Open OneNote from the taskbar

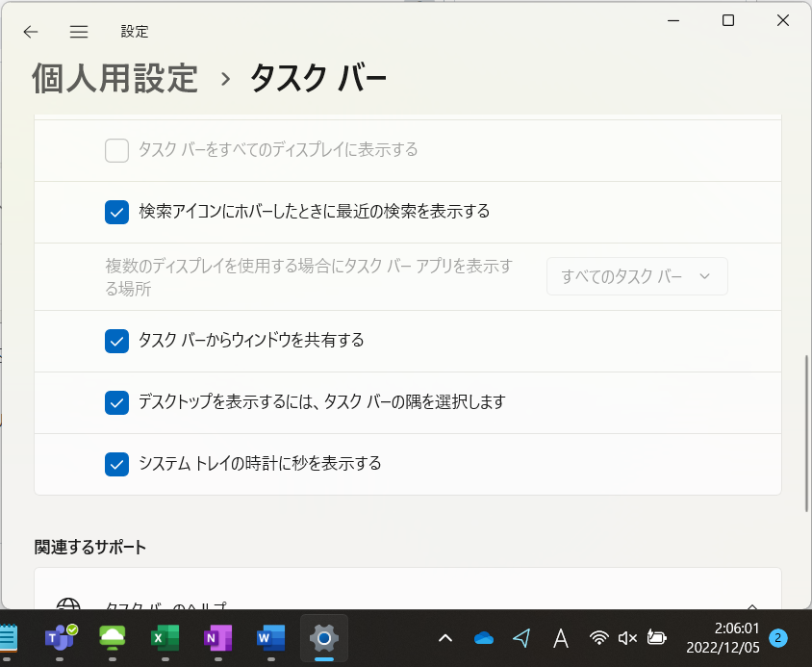[x=217, y=638]
